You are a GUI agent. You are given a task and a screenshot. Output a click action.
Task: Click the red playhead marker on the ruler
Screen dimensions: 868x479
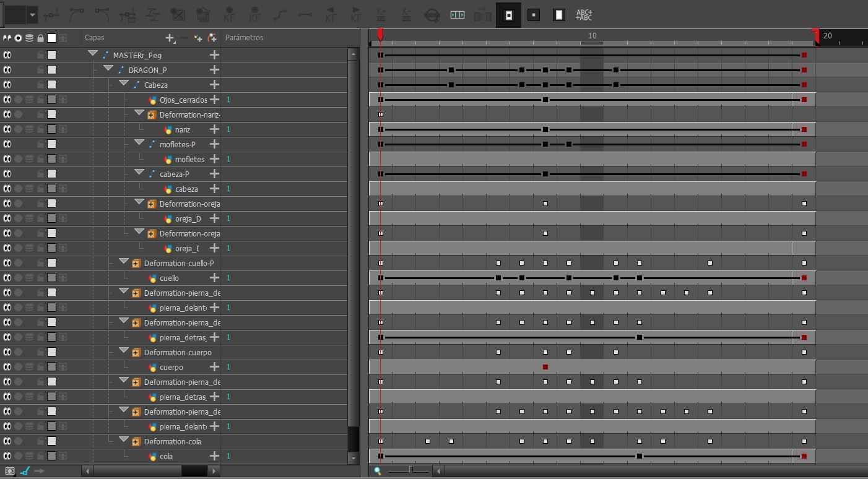380,36
